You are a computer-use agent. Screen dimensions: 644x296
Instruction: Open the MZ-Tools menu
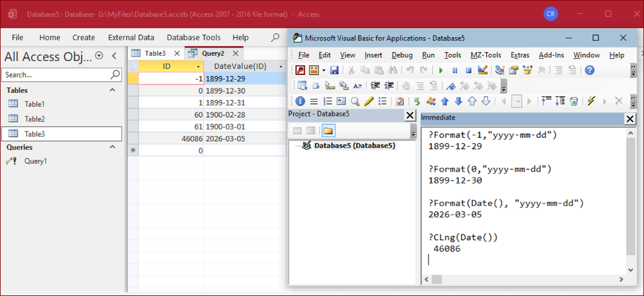pyautogui.click(x=486, y=55)
